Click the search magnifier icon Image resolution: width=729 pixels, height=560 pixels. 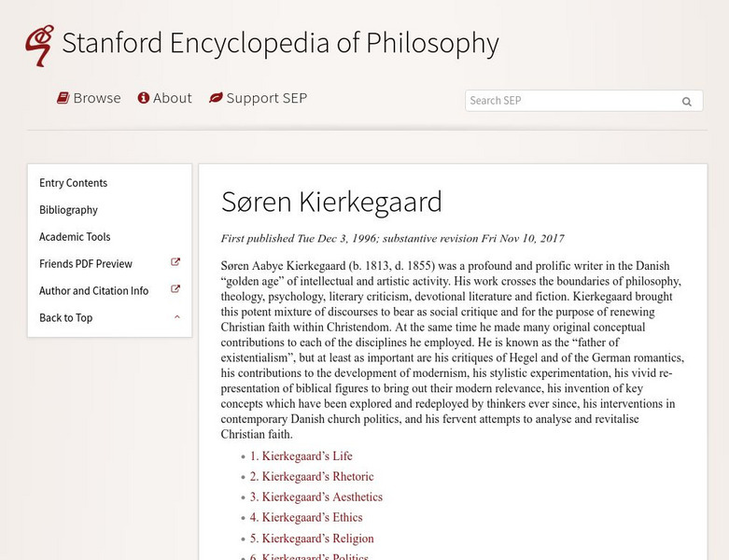point(687,102)
